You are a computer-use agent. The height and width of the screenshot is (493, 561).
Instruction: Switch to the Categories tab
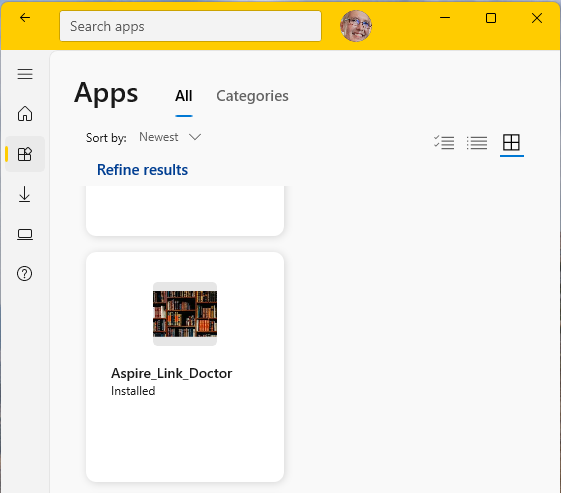(x=252, y=96)
